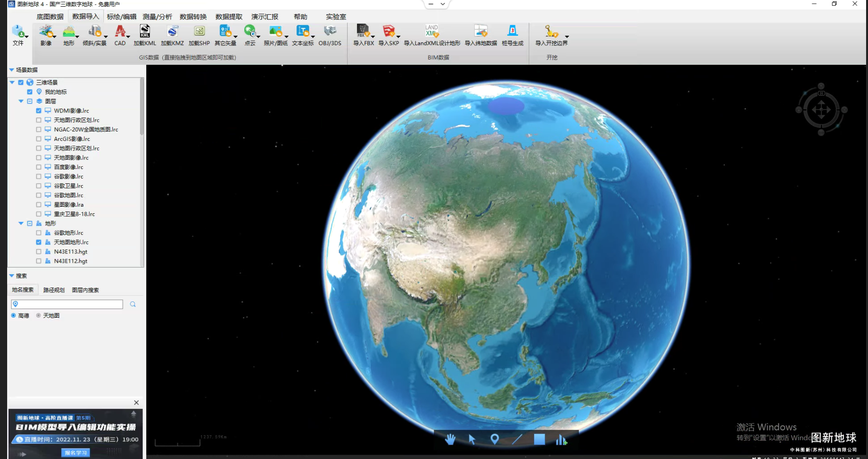Click the layer tree vertical scrollbar
Viewport: 868px width, 459px height.
coord(142,107)
